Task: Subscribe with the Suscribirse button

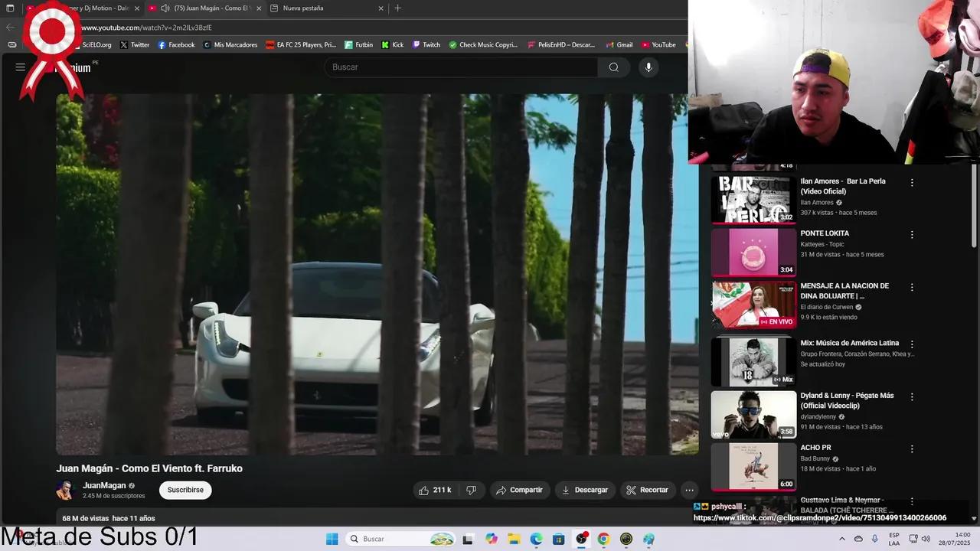Action: tap(185, 490)
